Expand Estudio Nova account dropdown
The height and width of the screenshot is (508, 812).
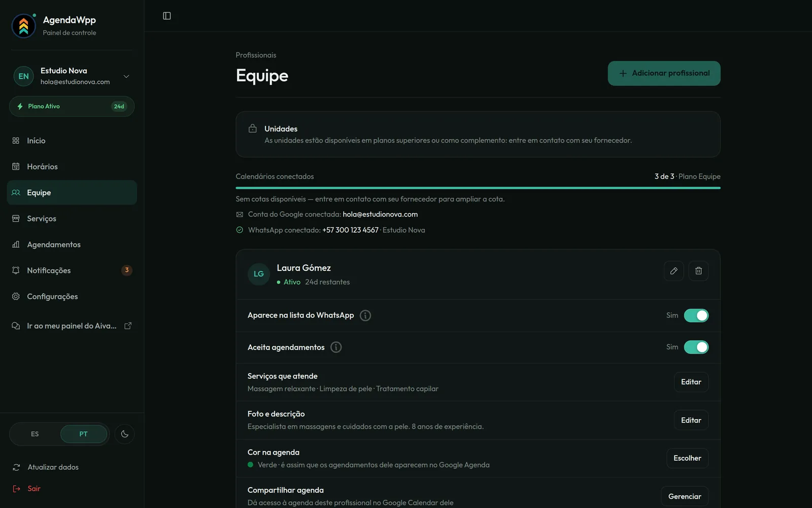coord(126,76)
